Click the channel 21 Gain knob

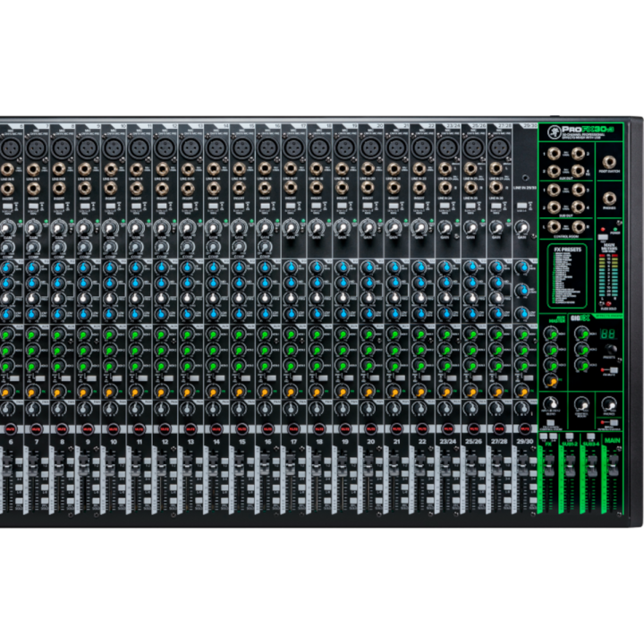pos(394,227)
